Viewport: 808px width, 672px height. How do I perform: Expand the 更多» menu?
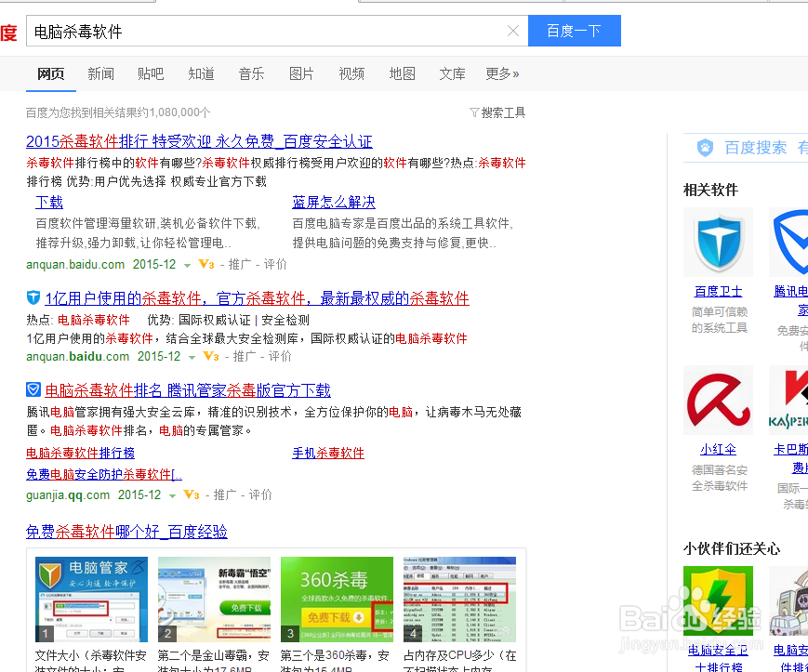(x=502, y=73)
